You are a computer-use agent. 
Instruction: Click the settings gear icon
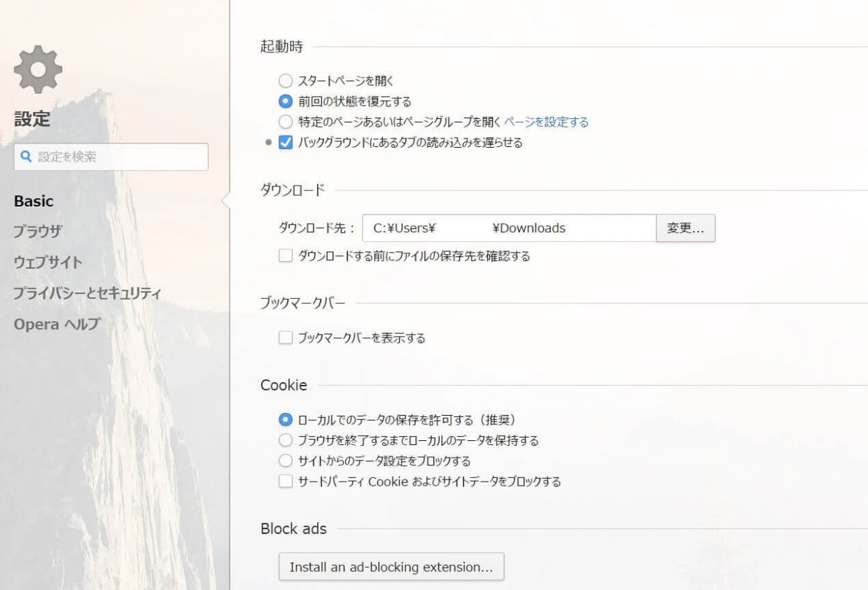38,69
